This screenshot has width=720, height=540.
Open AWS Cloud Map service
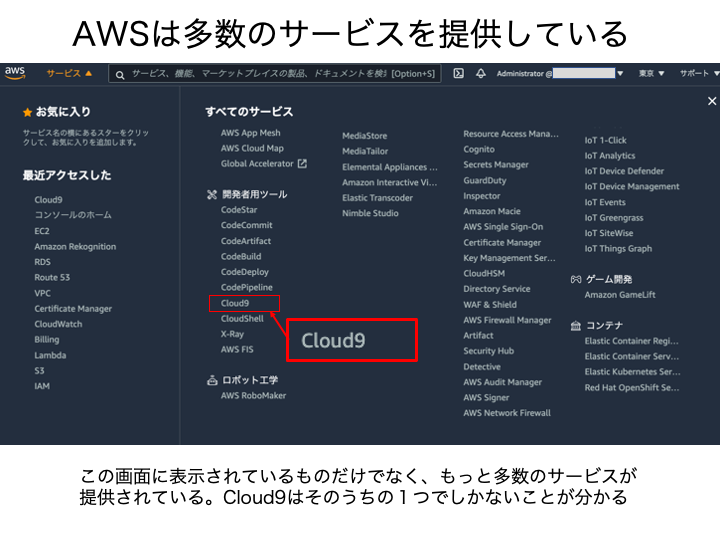click(252, 148)
